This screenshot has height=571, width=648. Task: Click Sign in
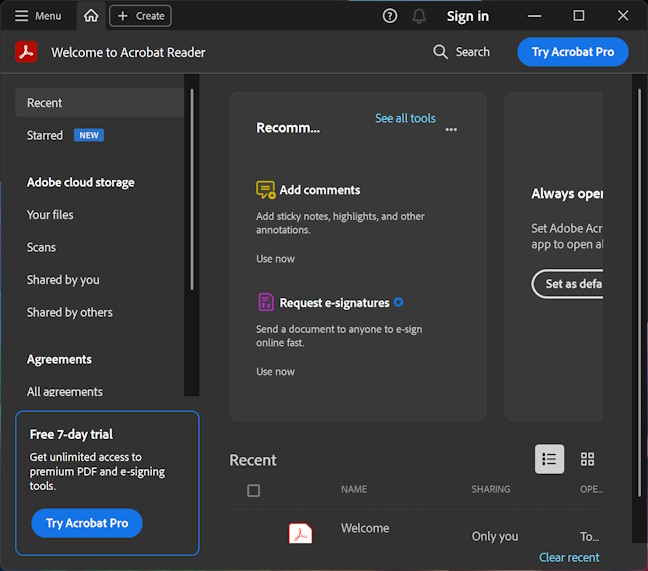pyautogui.click(x=468, y=16)
